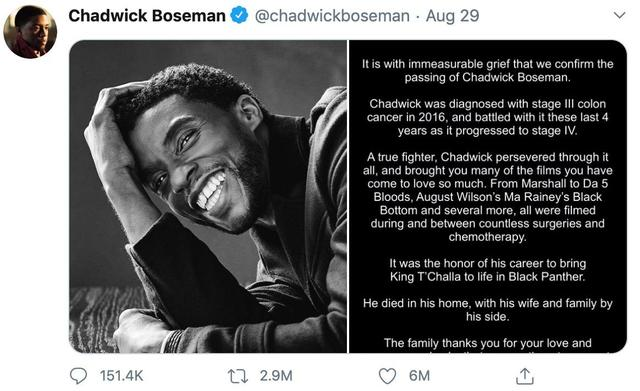Click the 2.9M retweet count
The width and height of the screenshot is (640, 391).
click(276, 376)
